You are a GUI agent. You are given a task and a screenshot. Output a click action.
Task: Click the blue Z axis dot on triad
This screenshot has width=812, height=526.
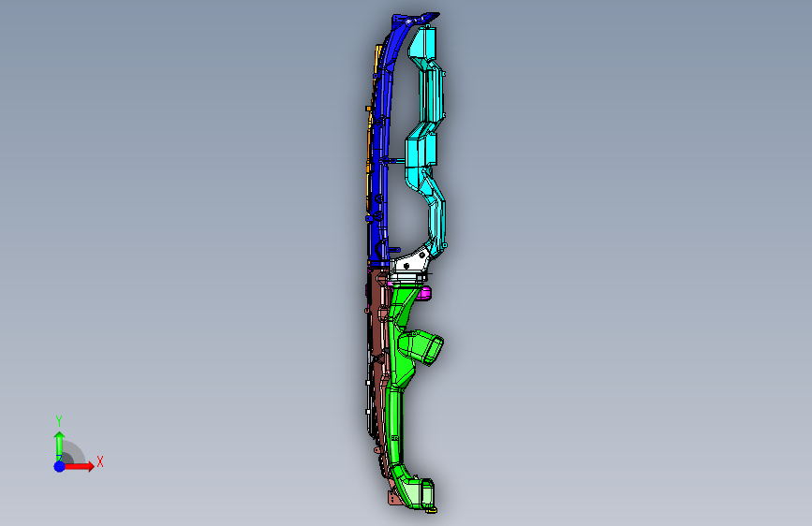(59, 466)
